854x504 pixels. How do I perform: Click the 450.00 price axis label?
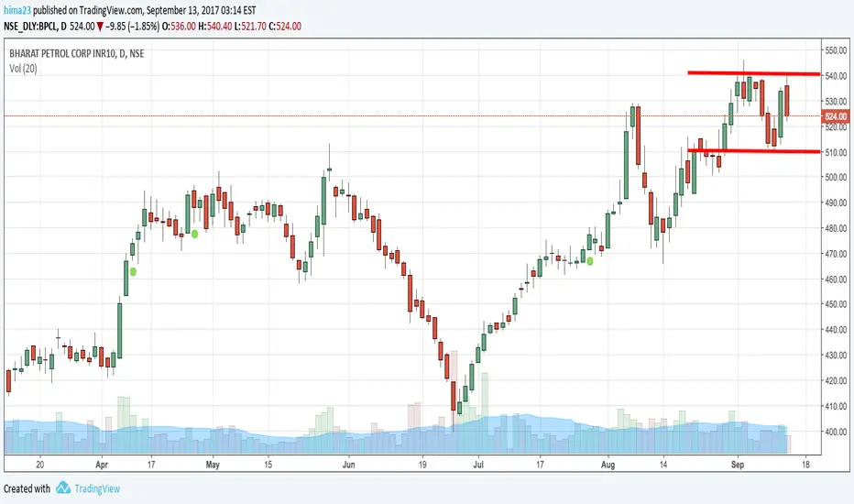click(836, 304)
